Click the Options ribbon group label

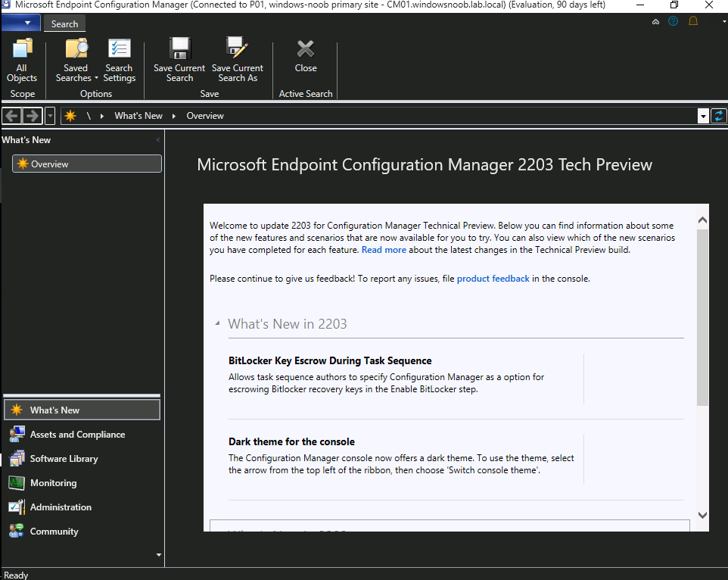coord(96,94)
